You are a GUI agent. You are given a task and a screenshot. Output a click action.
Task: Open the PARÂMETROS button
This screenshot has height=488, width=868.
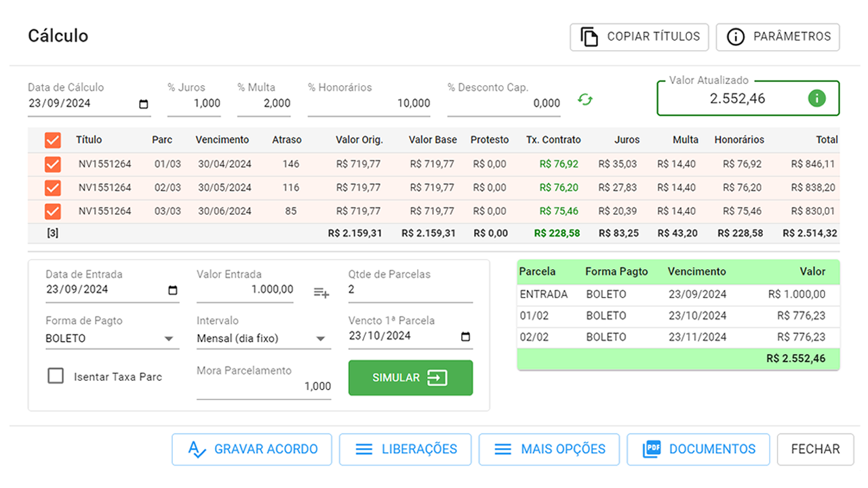pyautogui.click(x=778, y=37)
